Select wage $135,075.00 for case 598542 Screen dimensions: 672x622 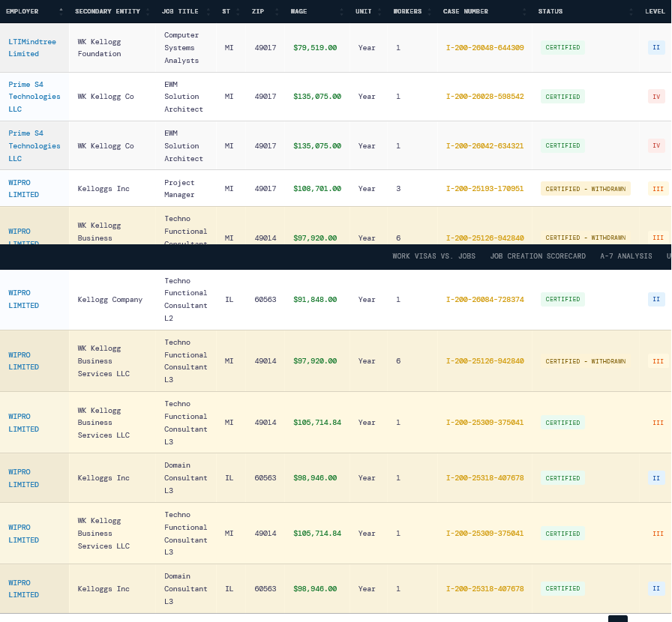(317, 97)
